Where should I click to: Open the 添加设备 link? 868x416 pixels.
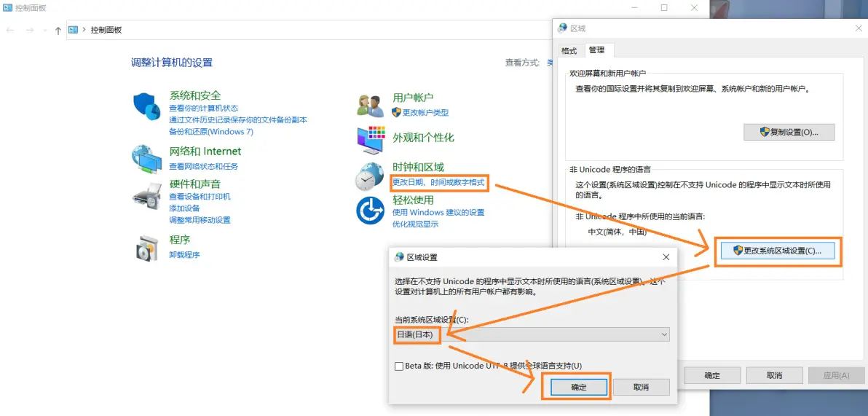click(x=184, y=208)
